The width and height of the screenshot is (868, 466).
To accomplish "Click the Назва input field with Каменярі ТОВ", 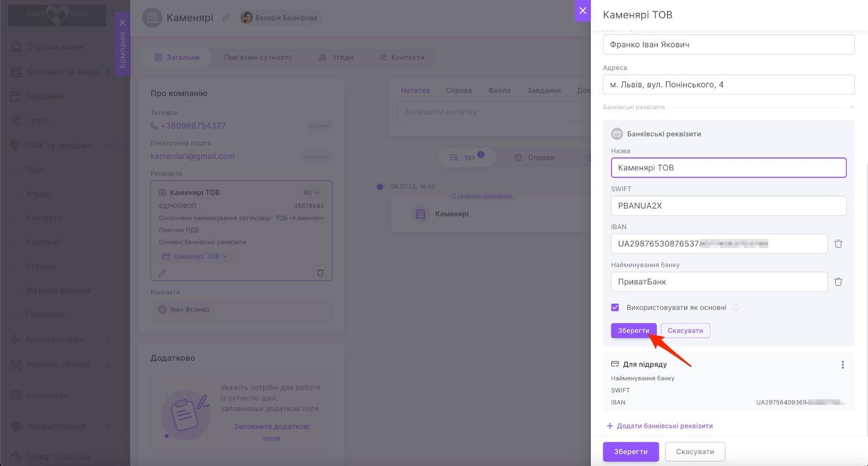I will pos(729,168).
